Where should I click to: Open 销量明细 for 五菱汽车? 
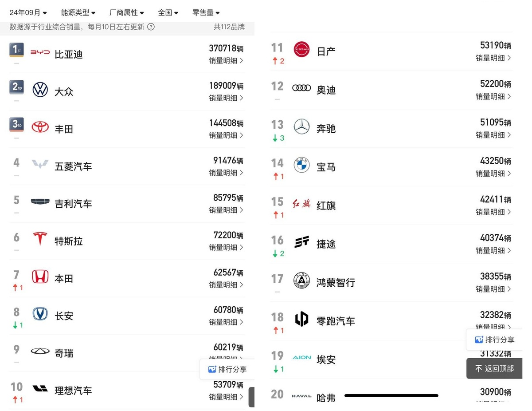click(x=226, y=173)
